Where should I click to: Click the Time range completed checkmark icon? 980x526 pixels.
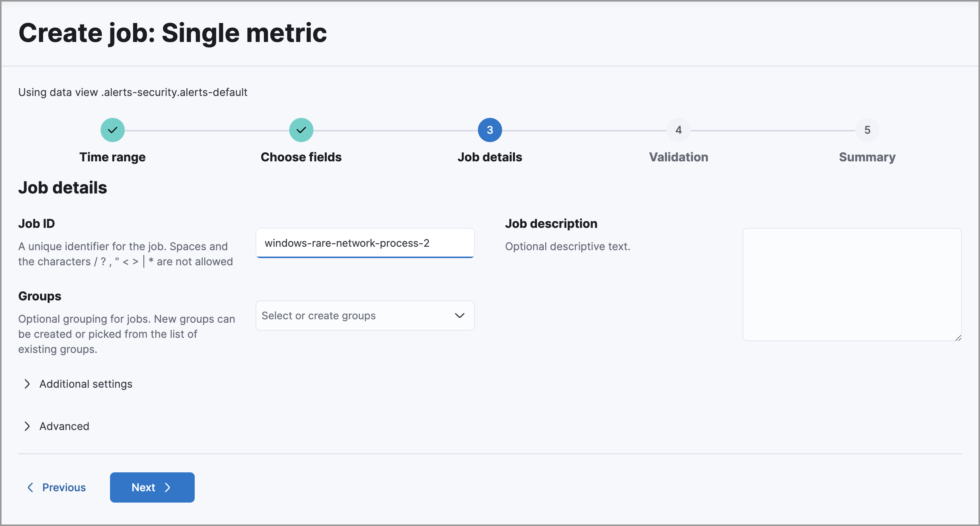click(112, 130)
